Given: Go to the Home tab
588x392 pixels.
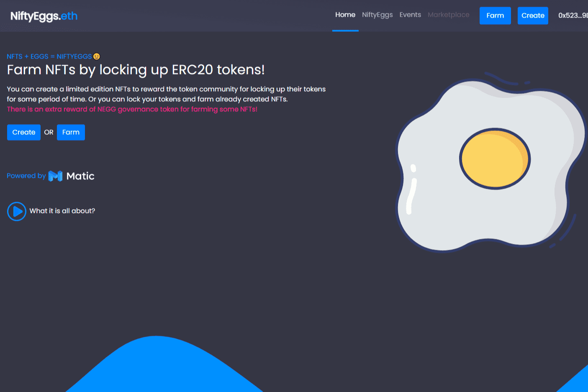Looking at the screenshot, I should 345,15.
